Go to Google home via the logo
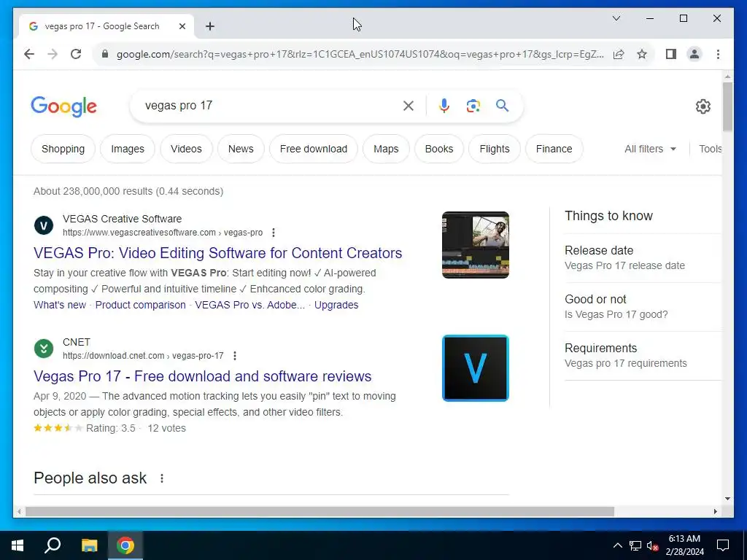 [64, 106]
